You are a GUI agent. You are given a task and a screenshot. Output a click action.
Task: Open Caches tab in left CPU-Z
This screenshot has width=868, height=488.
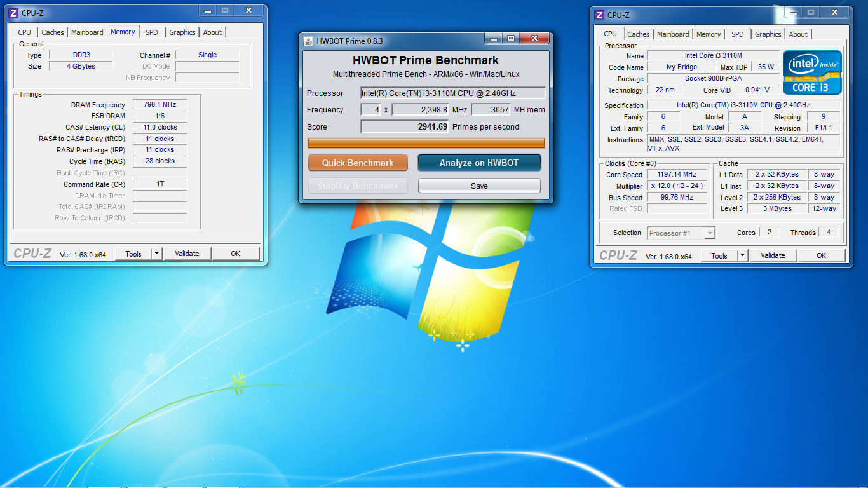click(x=53, y=32)
